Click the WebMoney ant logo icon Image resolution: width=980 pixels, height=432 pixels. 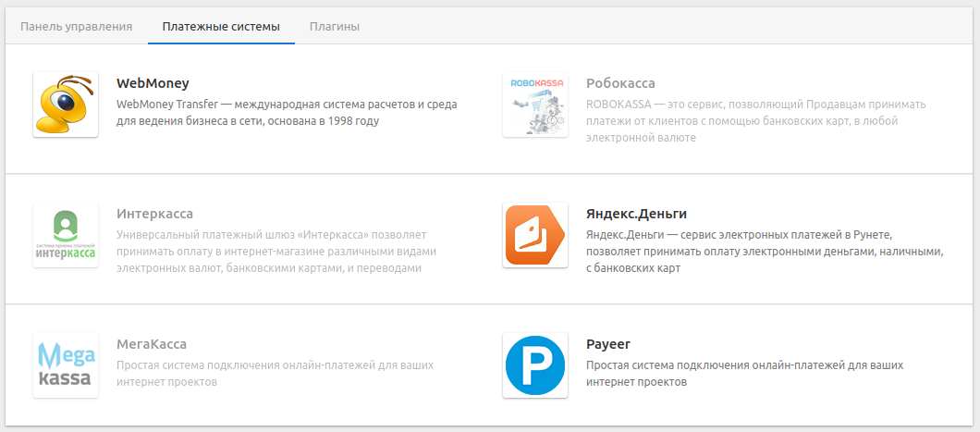click(66, 105)
